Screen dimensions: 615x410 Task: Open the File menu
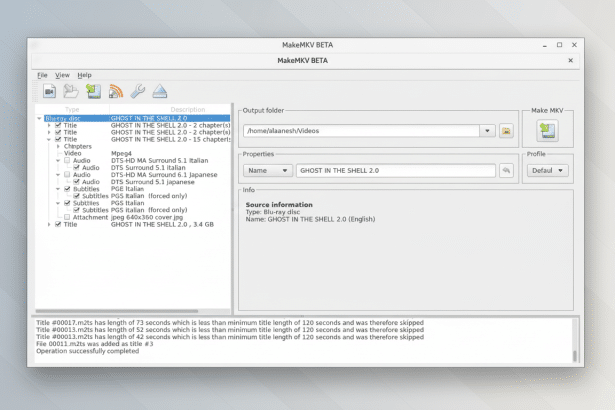[x=42, y=75]
